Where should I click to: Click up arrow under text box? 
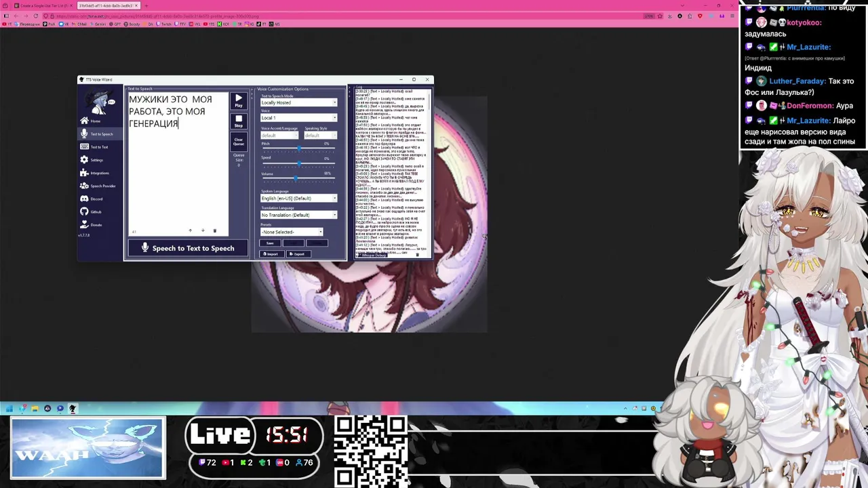tap(191, 230)
